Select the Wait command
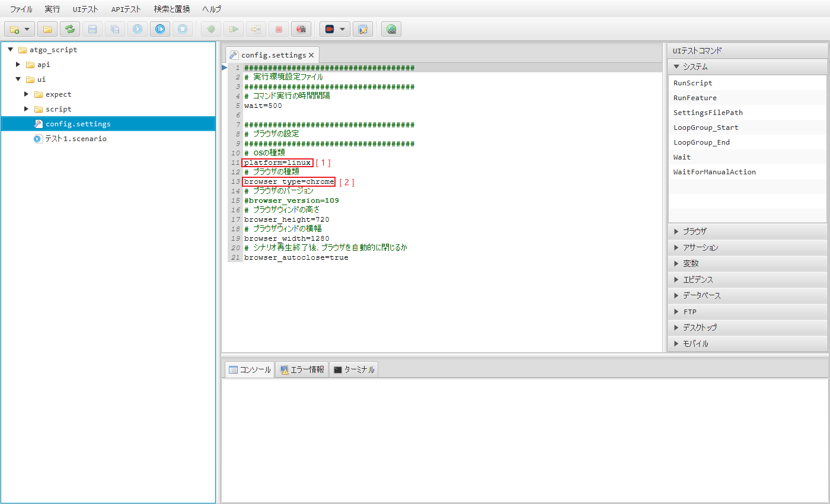The width and height of the screenshot is (830, 504). (747, 157)
